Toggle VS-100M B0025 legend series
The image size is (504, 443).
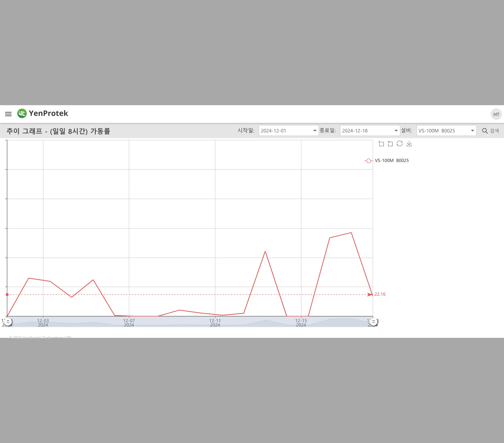(387, 161)
